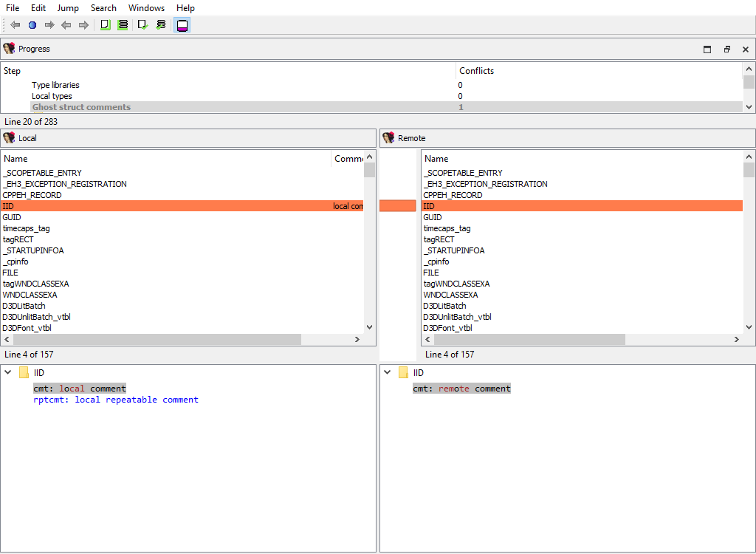756x554 pixels.
Task: Collapse the IID node in Local details
Action: (8, 373)
